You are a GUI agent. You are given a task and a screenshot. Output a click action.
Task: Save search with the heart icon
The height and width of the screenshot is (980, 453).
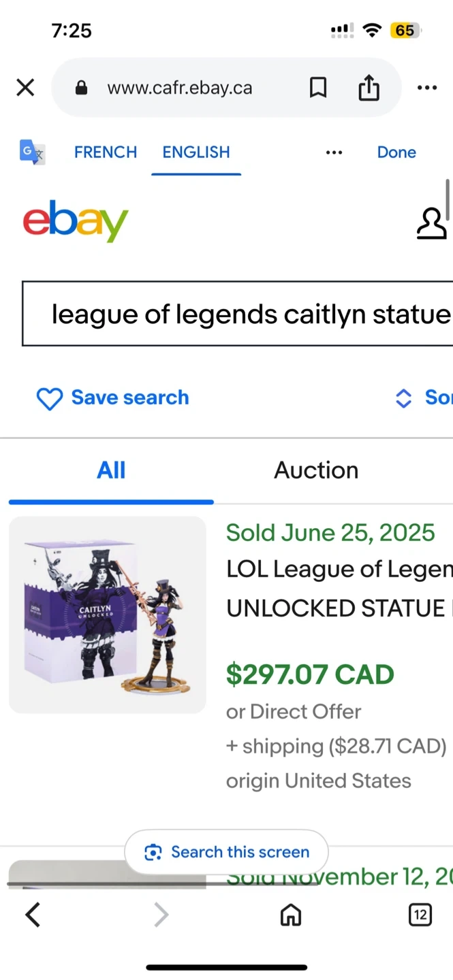pos(50,398)
